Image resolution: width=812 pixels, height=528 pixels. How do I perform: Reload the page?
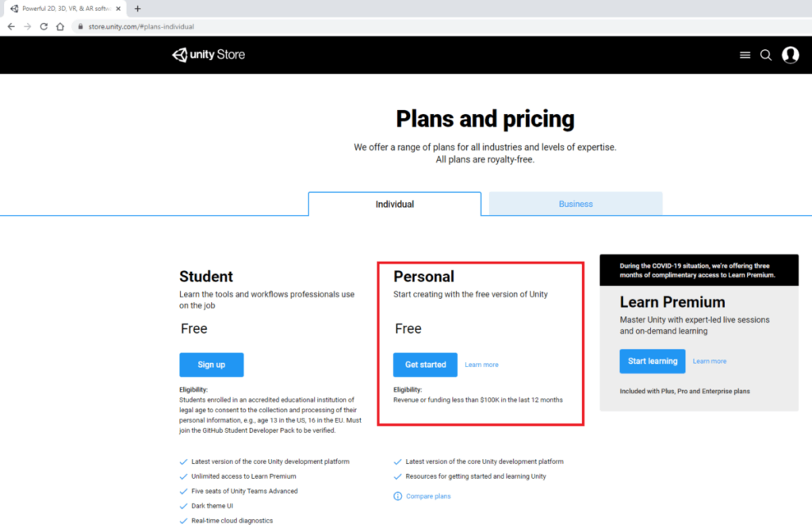[x=43, y=26]
